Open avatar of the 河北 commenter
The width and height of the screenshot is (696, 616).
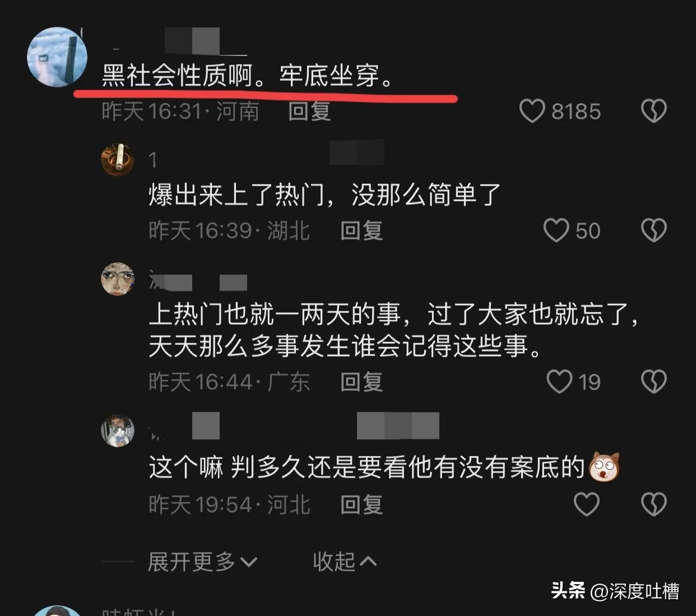click(118, 430)
